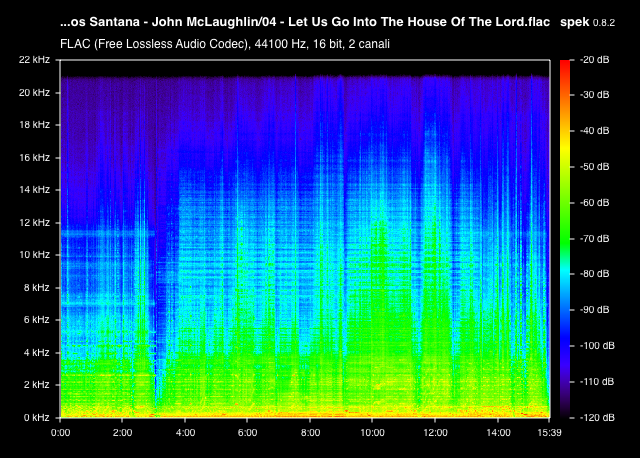This screenshot has width=640, height=458.
Task: Click the -40 dB scale label
Action: (595, 131)
